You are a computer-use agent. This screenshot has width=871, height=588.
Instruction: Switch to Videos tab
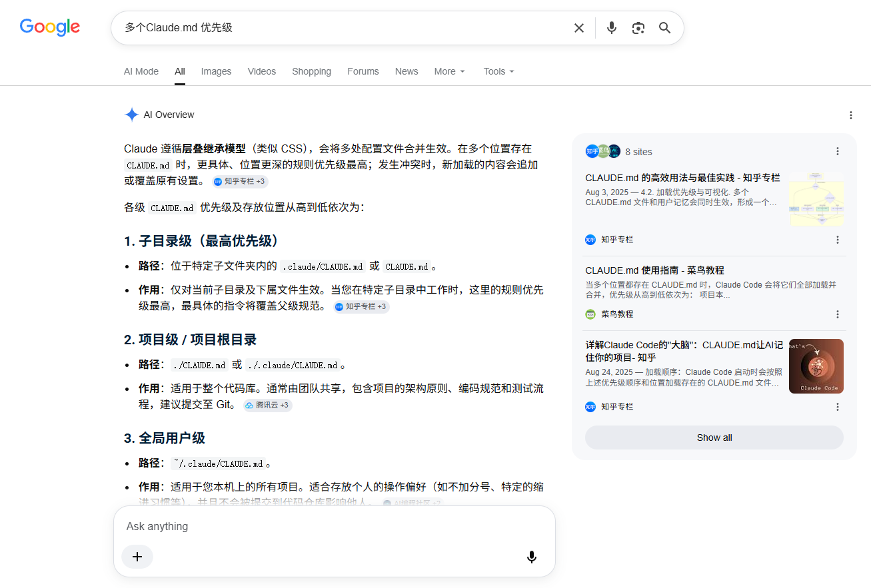coord(262,71)
